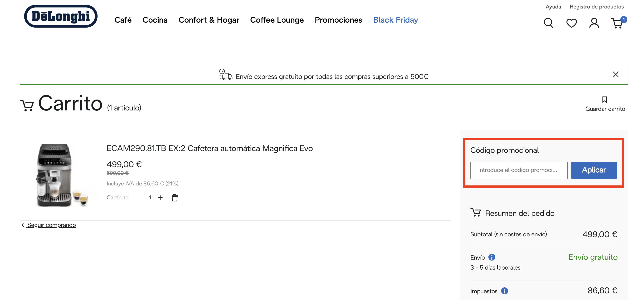644x300 pixels.
Task: Open the Magnifica Evo product thumbnail
Action: 62,175
